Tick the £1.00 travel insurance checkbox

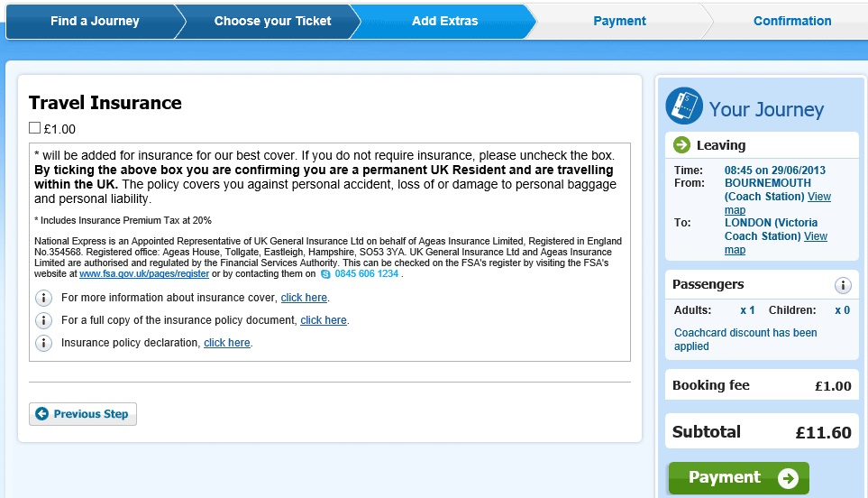pyautogui.click(x=35, y=128)
